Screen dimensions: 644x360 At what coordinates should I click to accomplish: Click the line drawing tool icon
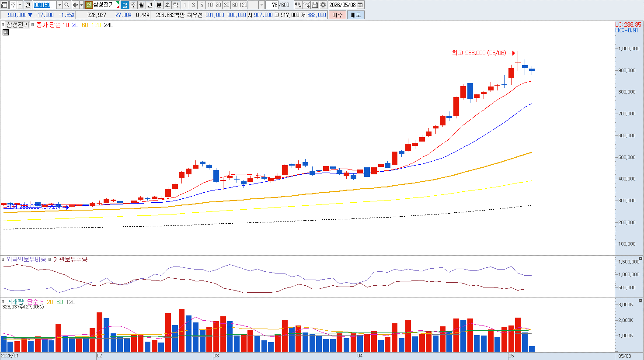pos(306,5)
